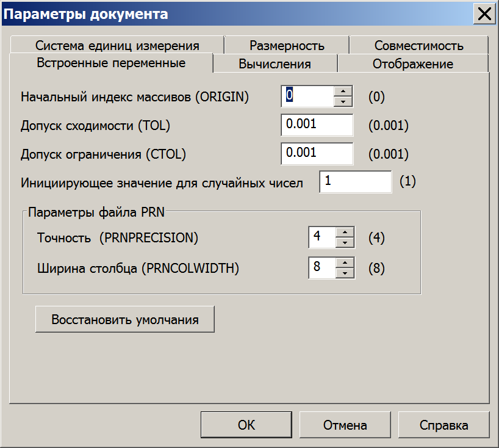Switch to the Совместимость tab
Image resolution: width=499 pixels, height=448 pixels.
[419, 45]
